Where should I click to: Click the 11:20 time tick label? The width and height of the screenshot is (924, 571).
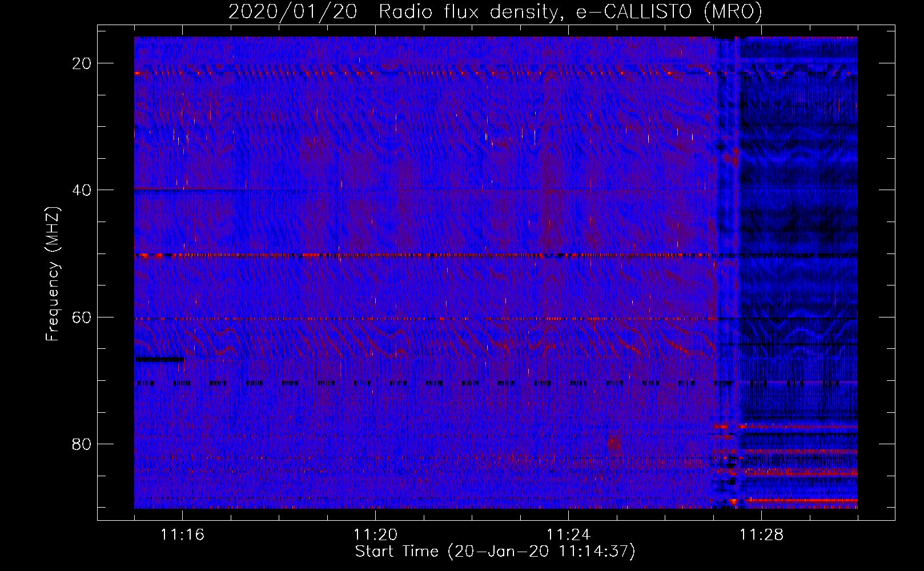click(375, 535)
